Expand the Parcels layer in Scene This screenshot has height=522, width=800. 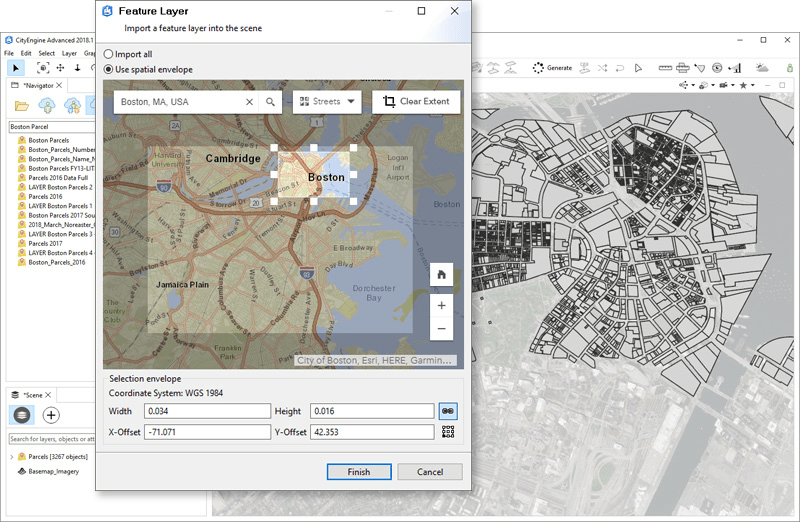pos(11,457)
